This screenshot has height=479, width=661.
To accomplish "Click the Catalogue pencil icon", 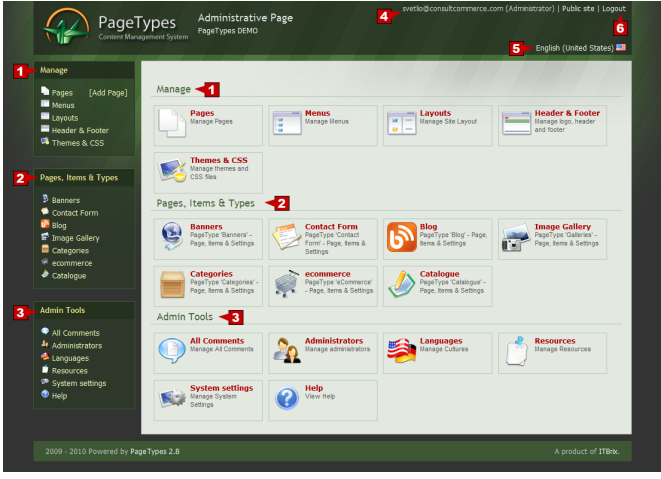I will point(401,284).
